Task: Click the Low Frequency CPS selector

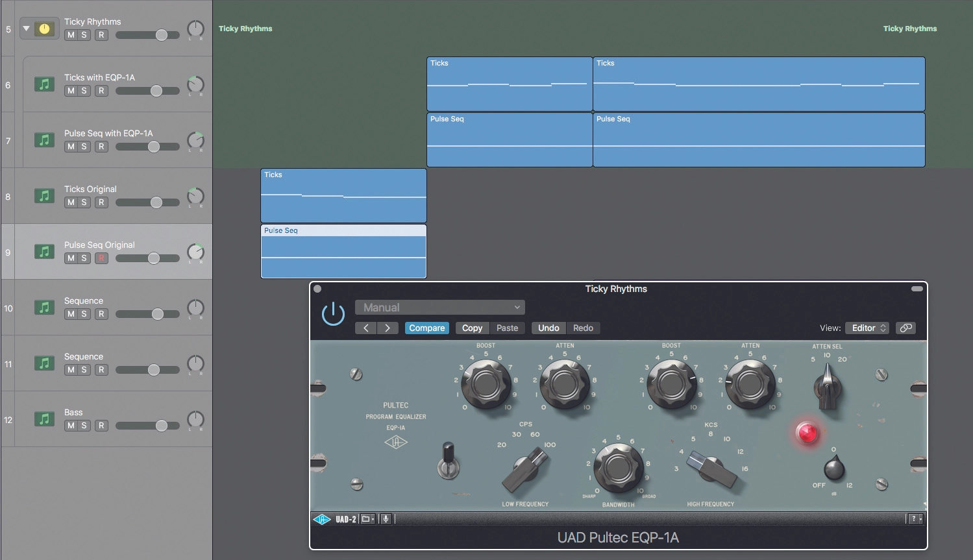Action: [x=526, y=470]
